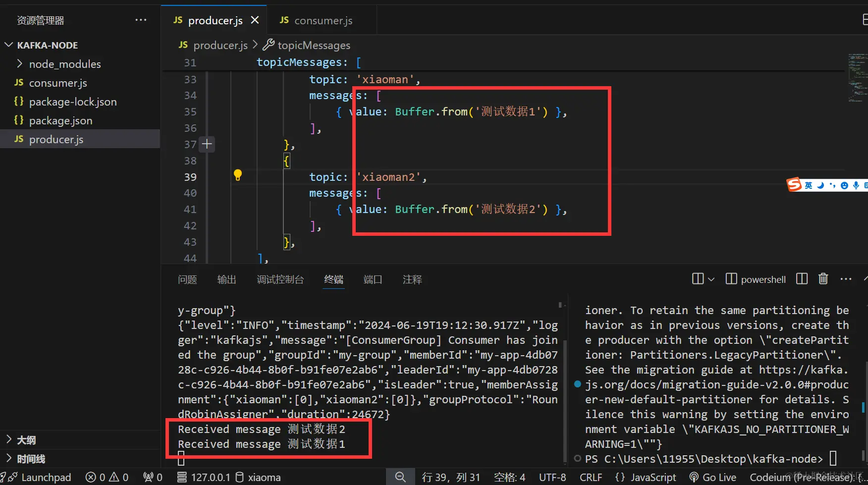The width and height of the screenshot is (868, 485).
Task: Click the blue command decoration dot in right terminal
Action: [x=577, y=384]
